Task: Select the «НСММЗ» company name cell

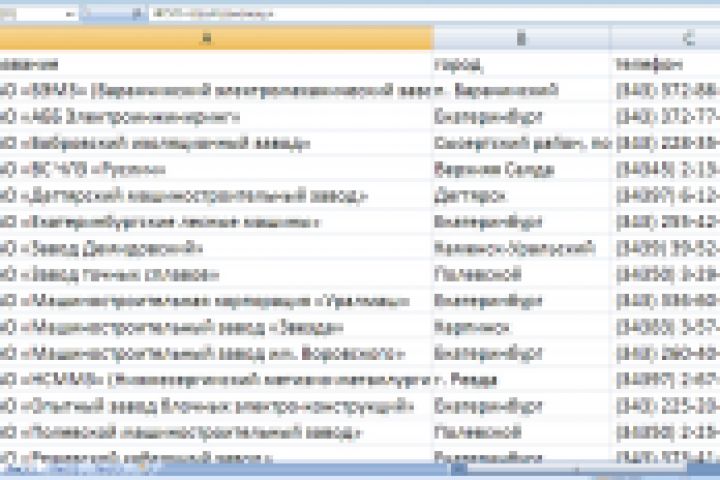Action: click(x=216, y=380)
